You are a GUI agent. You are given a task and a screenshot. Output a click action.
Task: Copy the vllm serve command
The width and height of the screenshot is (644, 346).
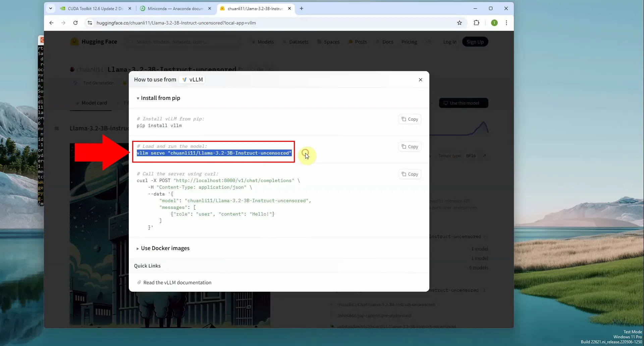pos(410,147)
